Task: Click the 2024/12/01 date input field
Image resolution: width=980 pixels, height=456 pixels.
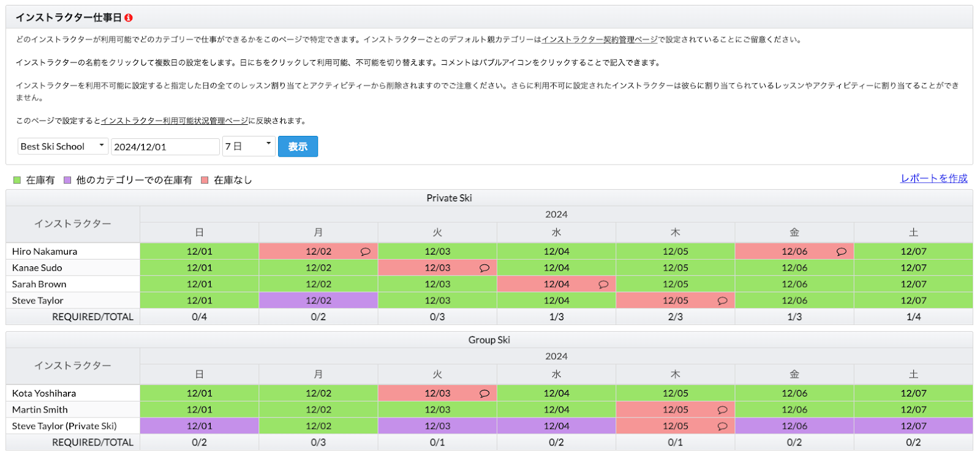Action: (x=165, y=147)
